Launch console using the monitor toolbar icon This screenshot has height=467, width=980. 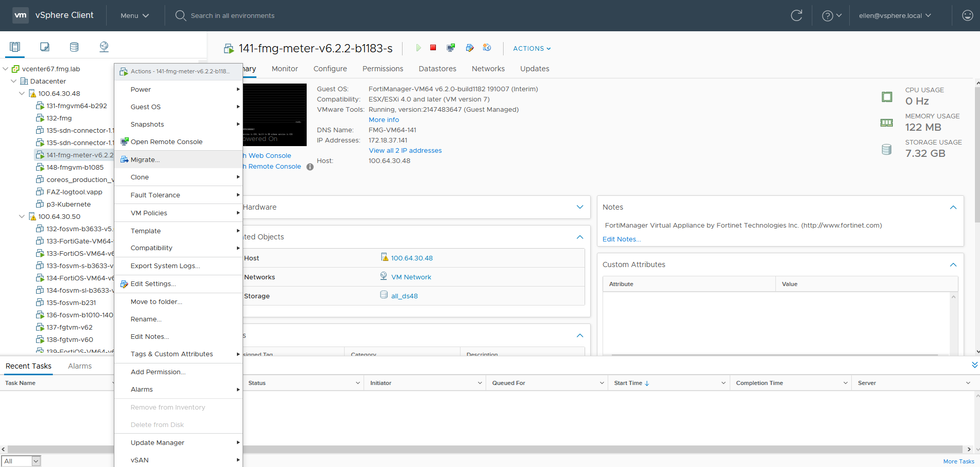[x=451, y=48]
